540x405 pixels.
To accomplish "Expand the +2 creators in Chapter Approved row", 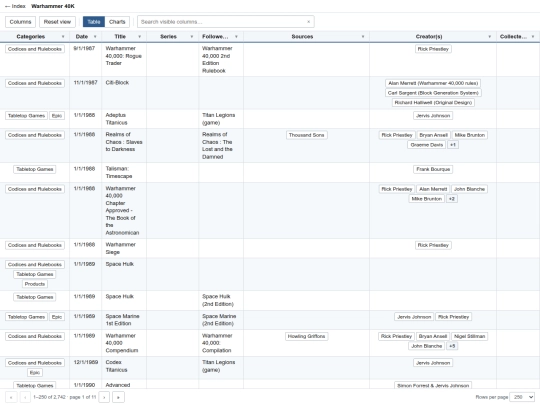I will (x=452, y=199).
